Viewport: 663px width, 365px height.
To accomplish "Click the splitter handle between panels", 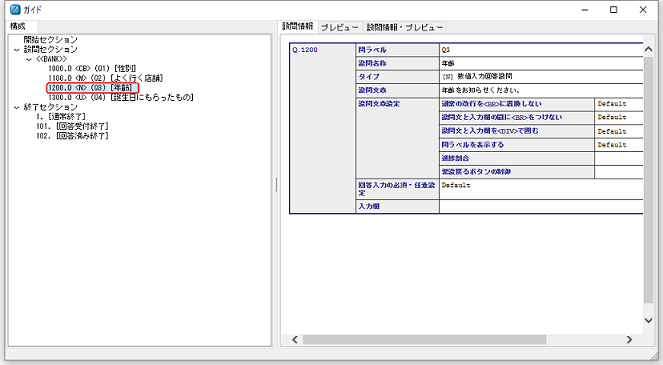I will click(276, 184).
